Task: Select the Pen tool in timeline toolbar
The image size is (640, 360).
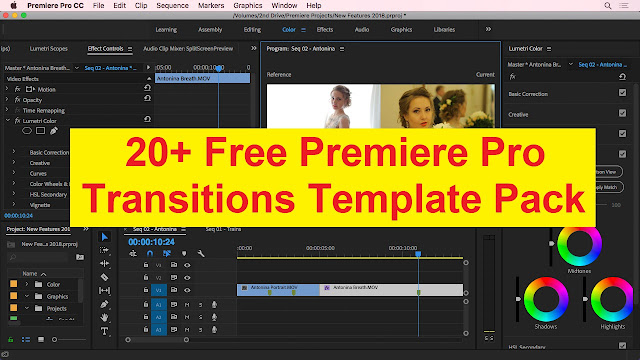Action: [x=104, y=304]
